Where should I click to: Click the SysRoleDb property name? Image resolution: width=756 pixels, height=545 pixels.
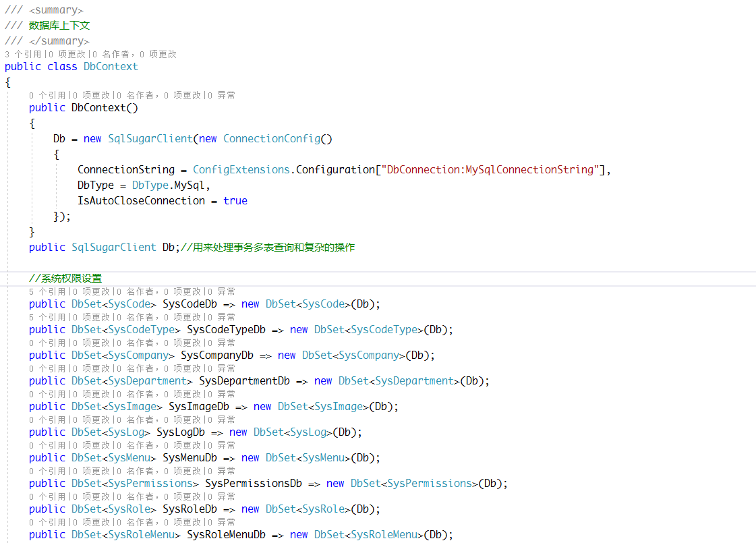190,509
